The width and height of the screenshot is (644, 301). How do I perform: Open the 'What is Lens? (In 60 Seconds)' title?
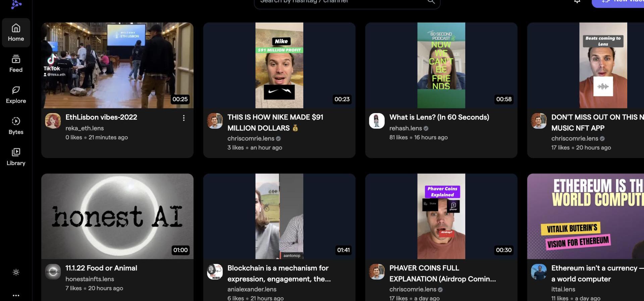click(439, 117)
